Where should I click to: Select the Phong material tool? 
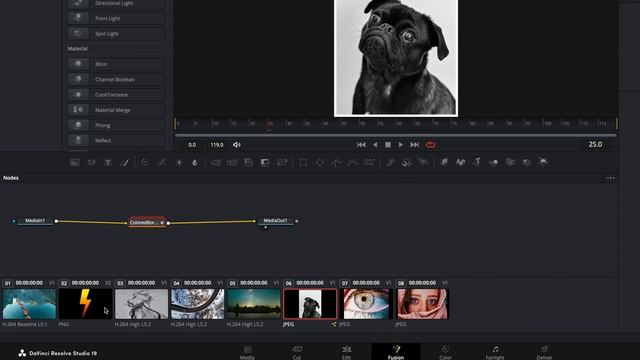(x=116, y=125)
